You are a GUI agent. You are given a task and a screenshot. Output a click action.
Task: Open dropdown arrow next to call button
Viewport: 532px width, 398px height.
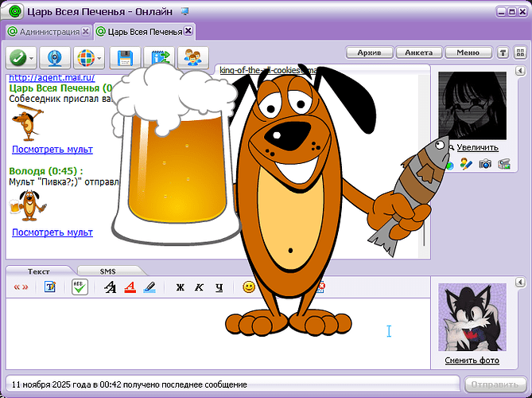click(33, 58)
